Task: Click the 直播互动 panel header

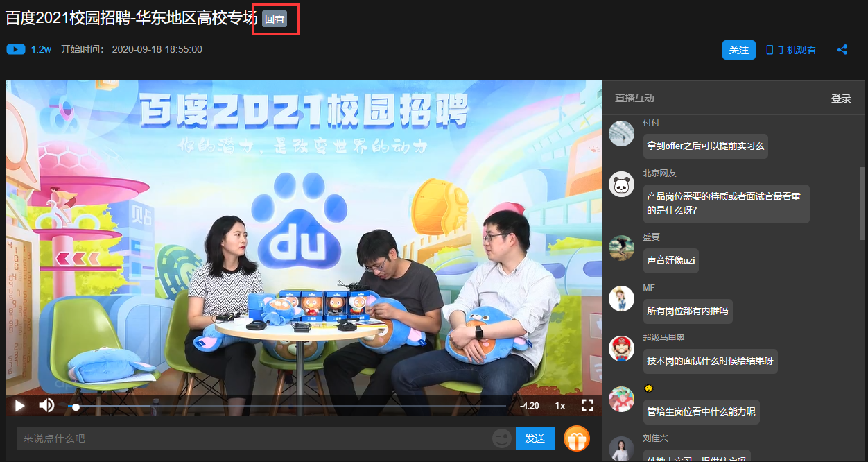Action: 634,99
